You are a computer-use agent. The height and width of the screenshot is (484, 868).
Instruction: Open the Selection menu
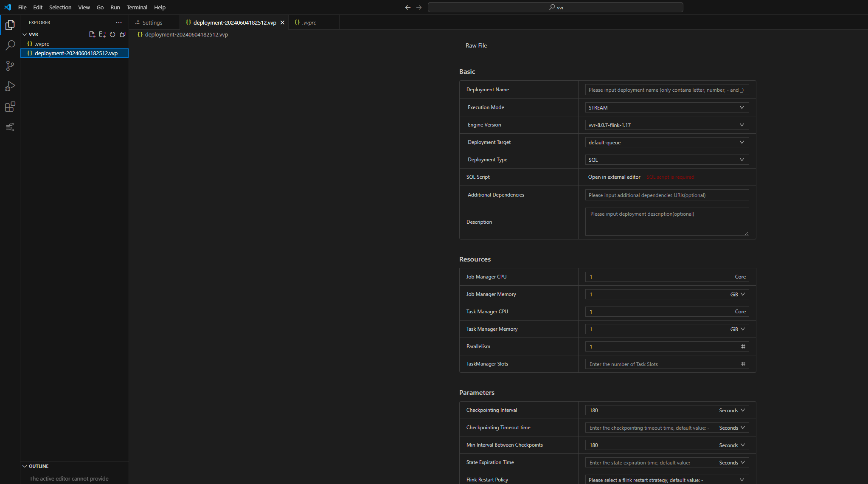60,7
